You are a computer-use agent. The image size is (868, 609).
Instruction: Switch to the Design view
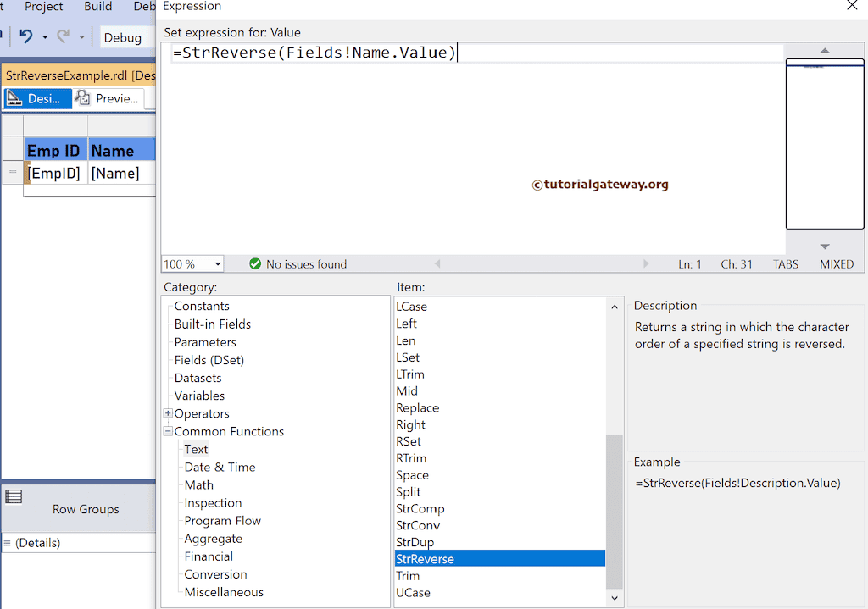pyautogui.click(x=44, y=98)
